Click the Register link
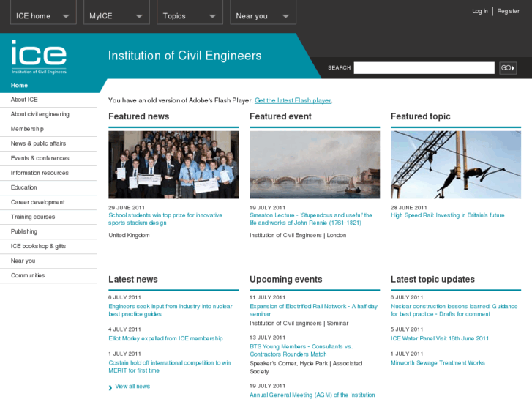This screenshot has width=532, height=399. coord(508,11)
